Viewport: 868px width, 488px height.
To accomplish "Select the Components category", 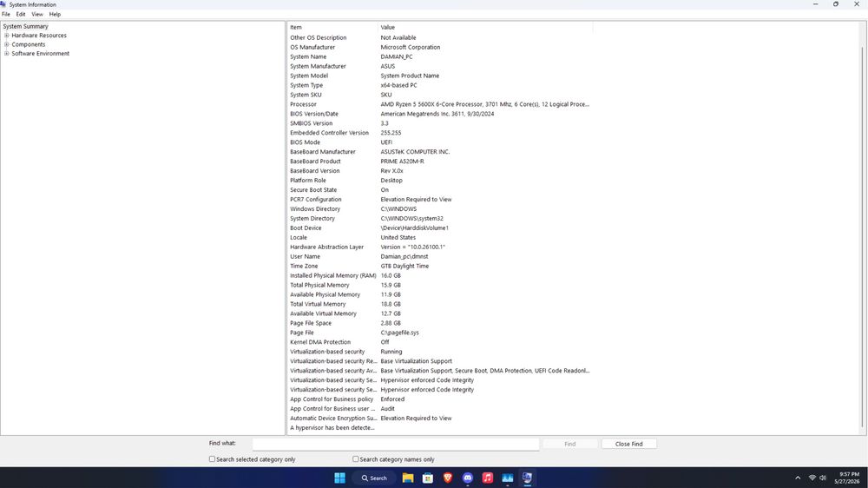I will pos(29,44).
